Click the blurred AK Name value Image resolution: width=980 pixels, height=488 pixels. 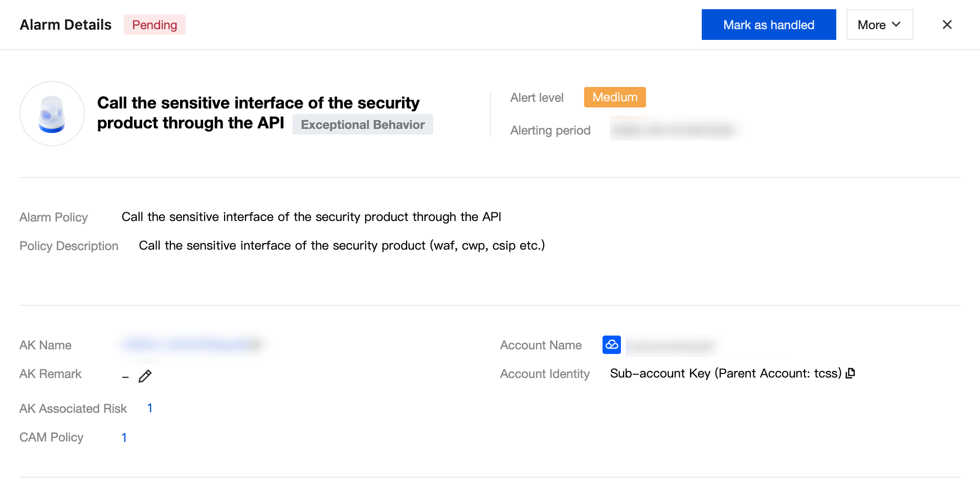click(192, 344)
